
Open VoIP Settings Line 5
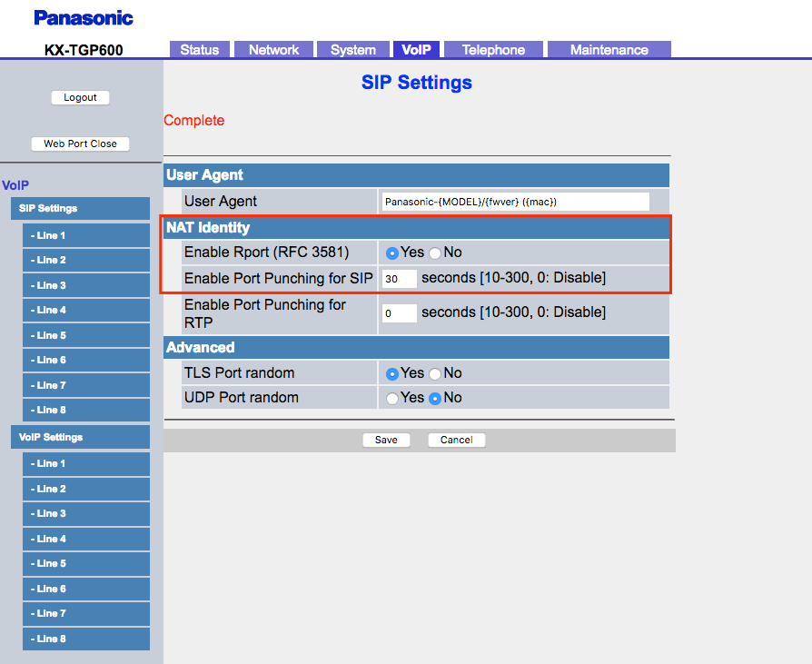coord(86,563)
